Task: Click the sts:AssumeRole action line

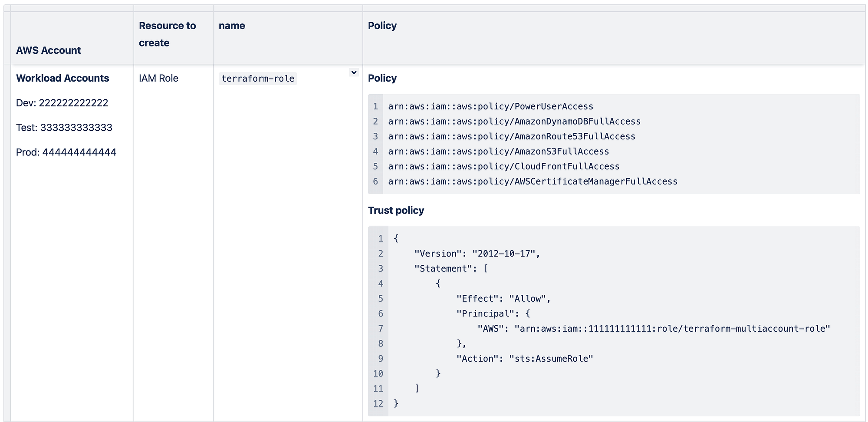Action: click(525, 359)
